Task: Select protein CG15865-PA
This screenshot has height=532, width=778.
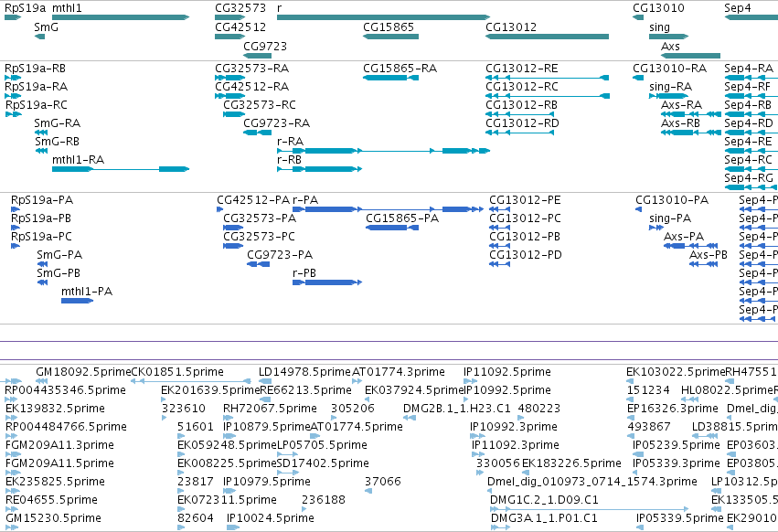Action: (x=402, y=218)
